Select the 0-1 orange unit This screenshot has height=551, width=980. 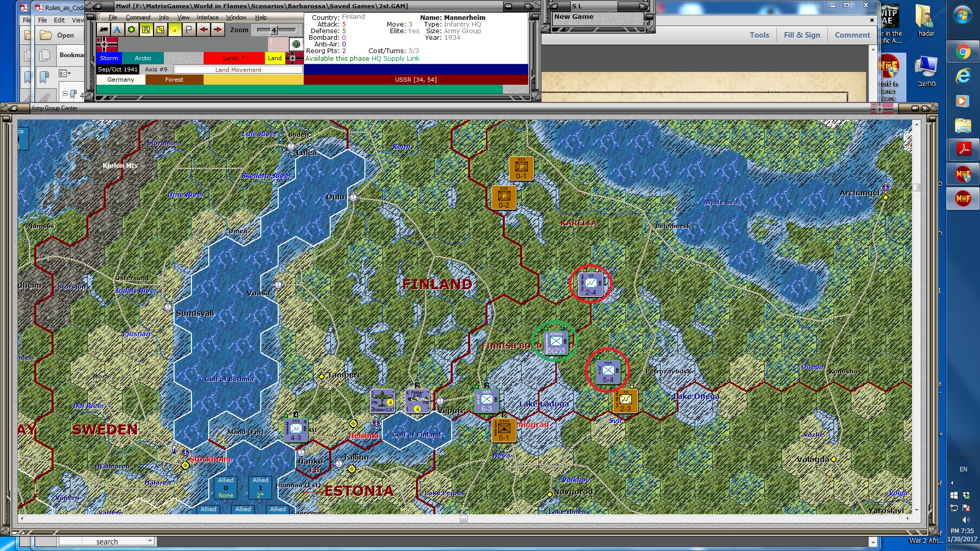coord(521,168)
